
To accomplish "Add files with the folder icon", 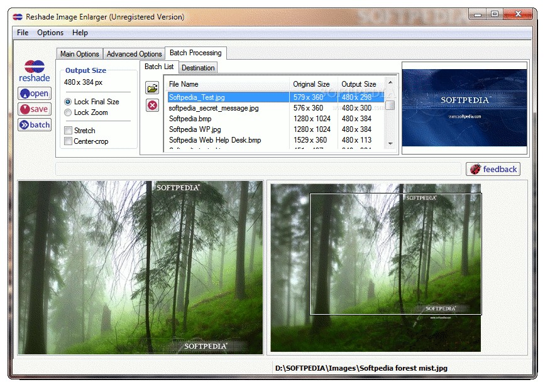I will click(152, 88).
